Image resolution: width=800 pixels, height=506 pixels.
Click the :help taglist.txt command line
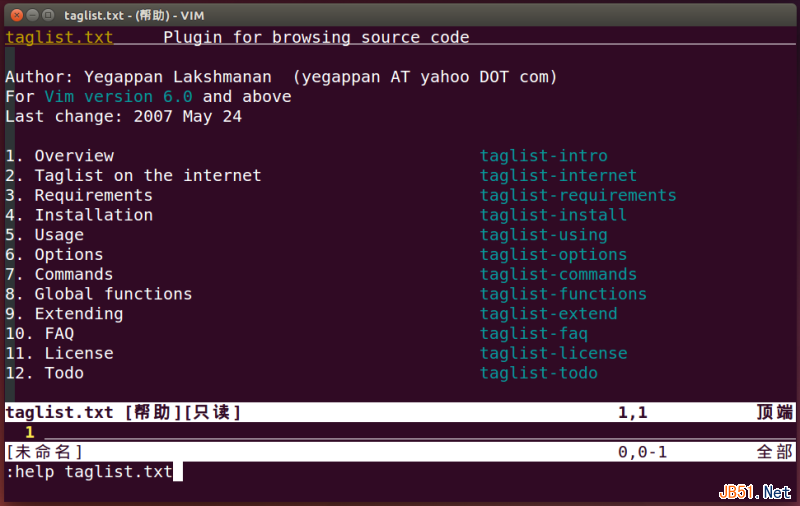pyautogui.click(x=90, y=472)
